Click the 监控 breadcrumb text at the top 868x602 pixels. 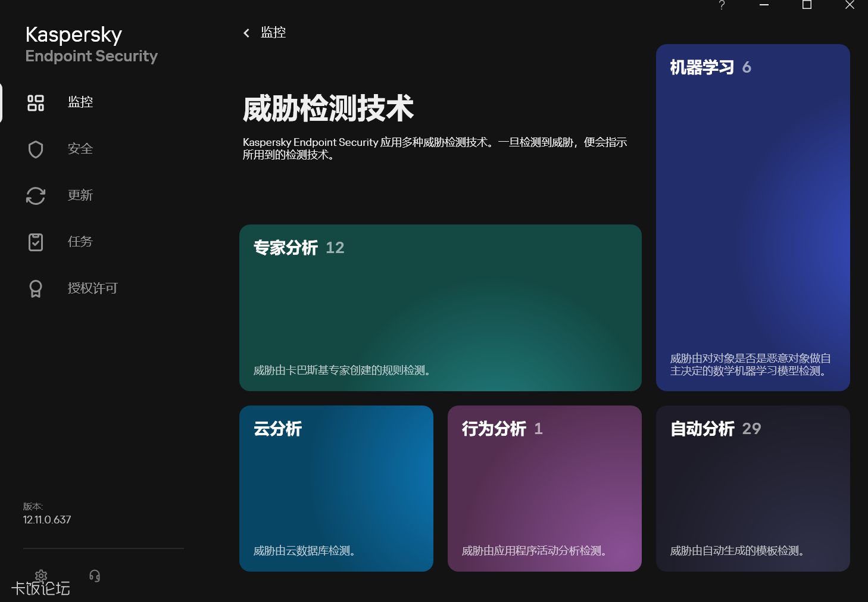click(273, 33)
